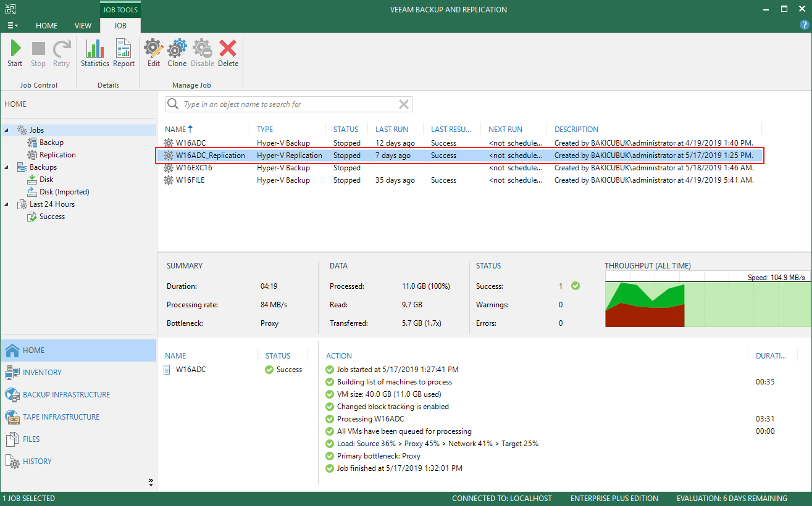Select W16EXC16 job name

click(x=191, y=168)
